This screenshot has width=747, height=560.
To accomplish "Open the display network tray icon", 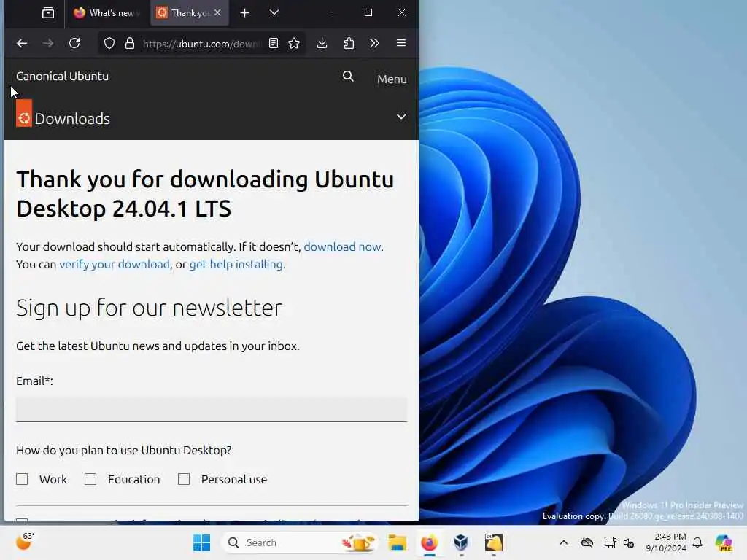I will click(610, 542).
